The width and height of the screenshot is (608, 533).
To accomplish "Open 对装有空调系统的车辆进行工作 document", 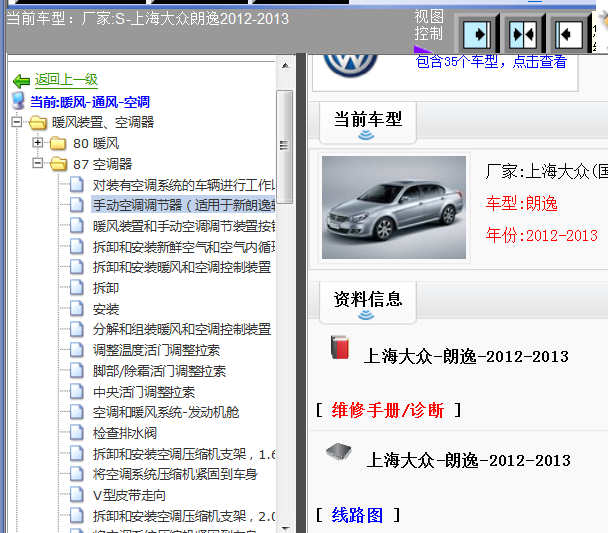I will point(183,185).
